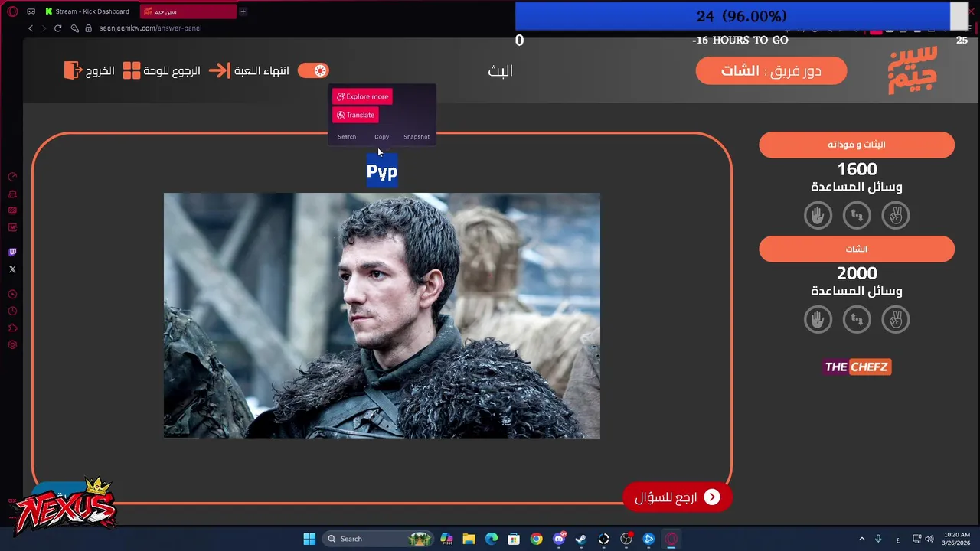Use البثاث team hand lifeline
Viewport: 980px width, 551px height.
[818, 215]
